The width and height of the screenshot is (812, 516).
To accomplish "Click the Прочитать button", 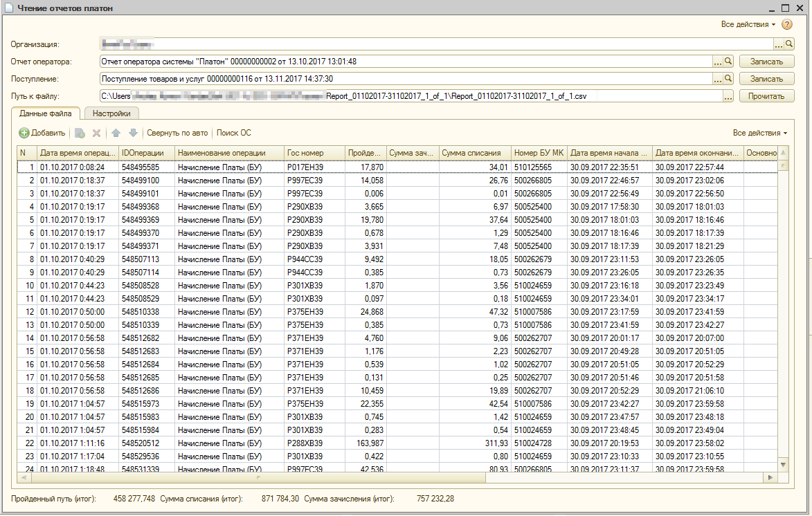I will [x=766, y=96].
